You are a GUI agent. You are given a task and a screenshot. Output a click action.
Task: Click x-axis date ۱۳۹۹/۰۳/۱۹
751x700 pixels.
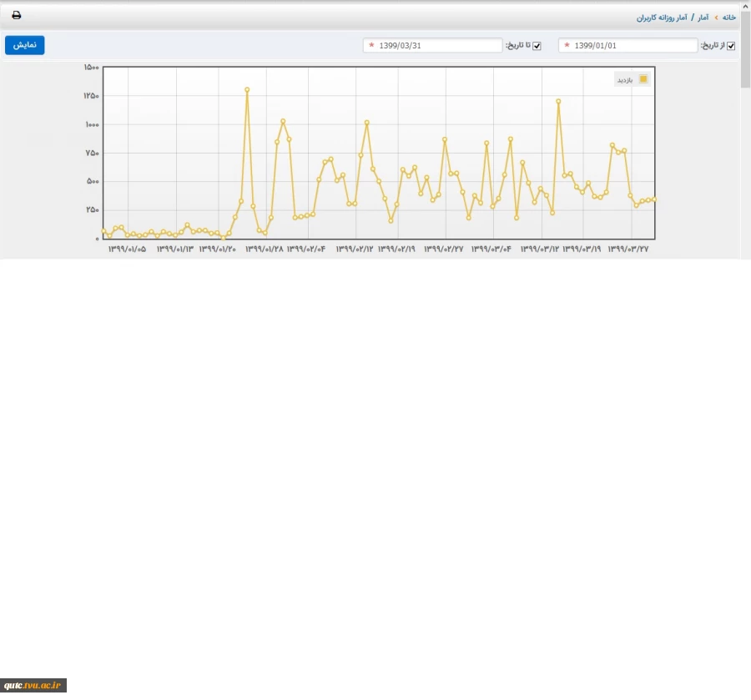(582, 249)
